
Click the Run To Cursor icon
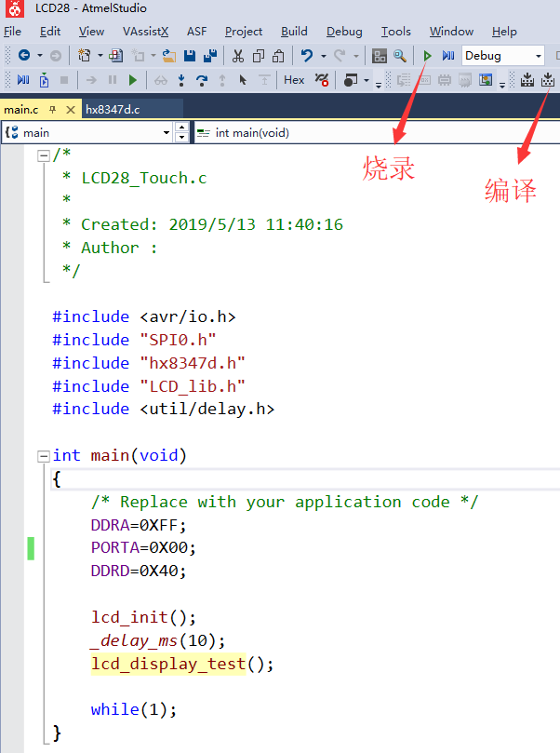point(243,80)
